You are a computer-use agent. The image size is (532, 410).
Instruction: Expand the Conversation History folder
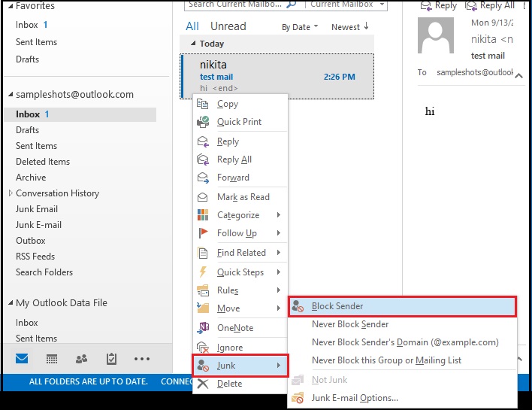pyautogui.click(x=10, y=193)
